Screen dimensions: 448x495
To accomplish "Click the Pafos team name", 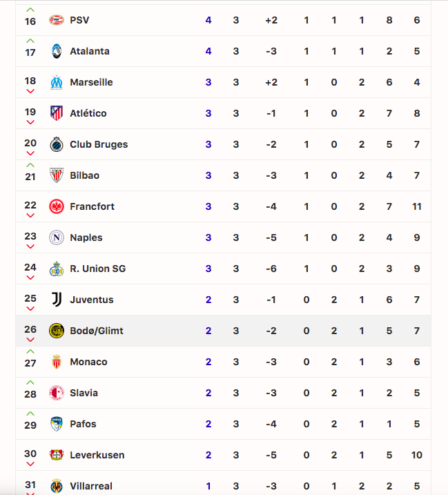I will pyautogui.click(x=83, y=424).
